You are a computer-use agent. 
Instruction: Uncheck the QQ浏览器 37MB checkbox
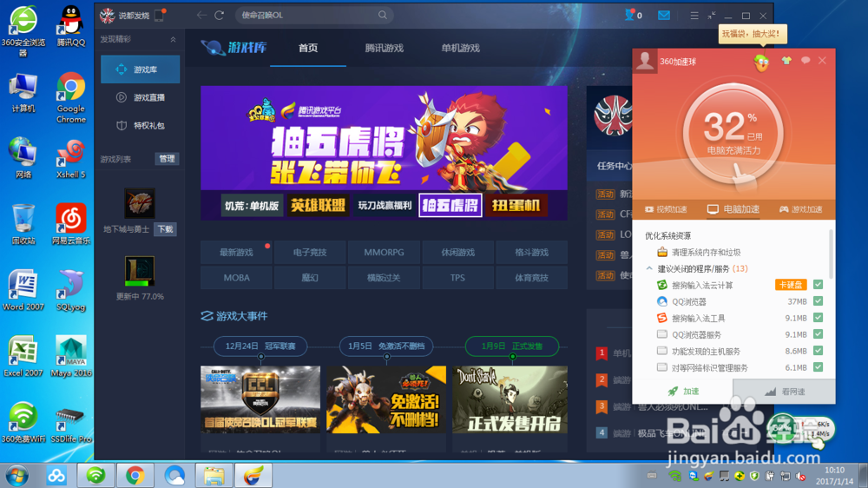tap(819, 301)
